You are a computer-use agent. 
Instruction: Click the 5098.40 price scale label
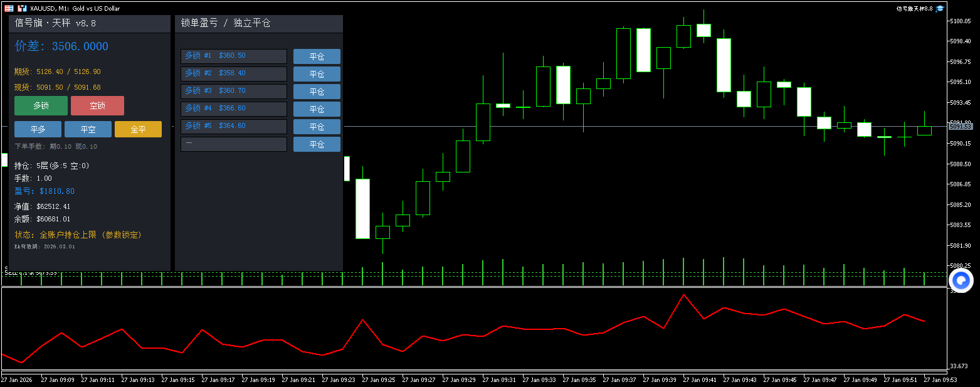click(961, 41)
